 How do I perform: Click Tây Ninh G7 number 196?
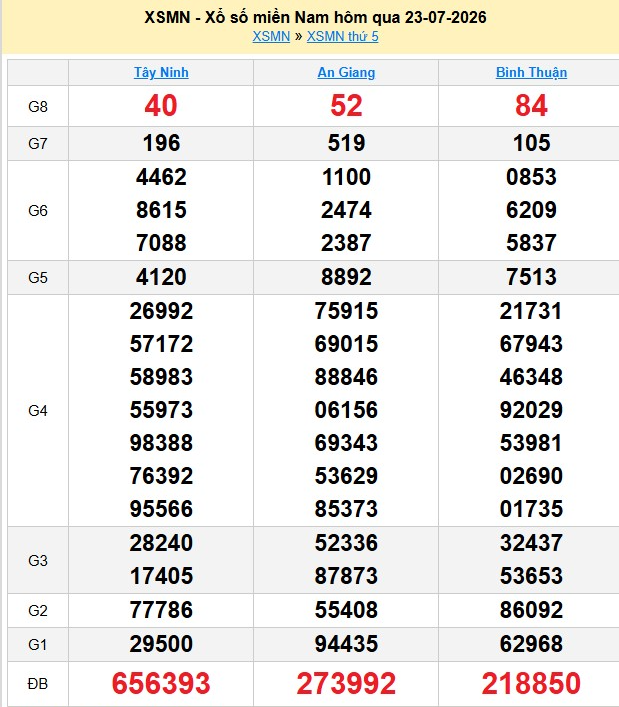(161, 143)
